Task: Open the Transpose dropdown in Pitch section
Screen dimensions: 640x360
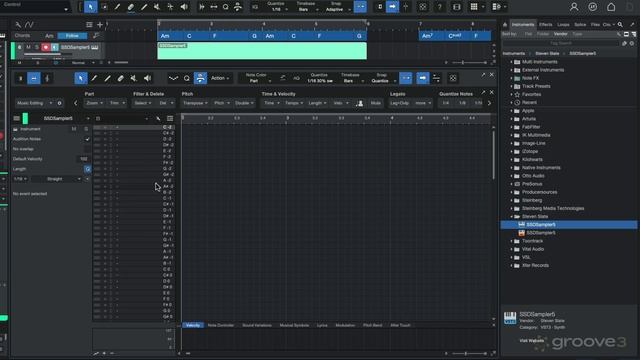Action: (196, 103)
